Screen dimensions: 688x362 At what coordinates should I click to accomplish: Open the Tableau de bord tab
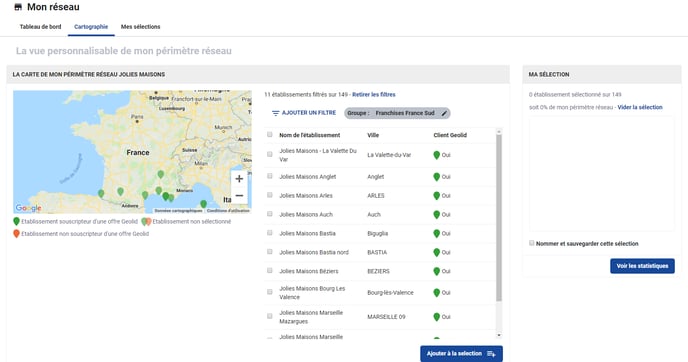point(40,27)
